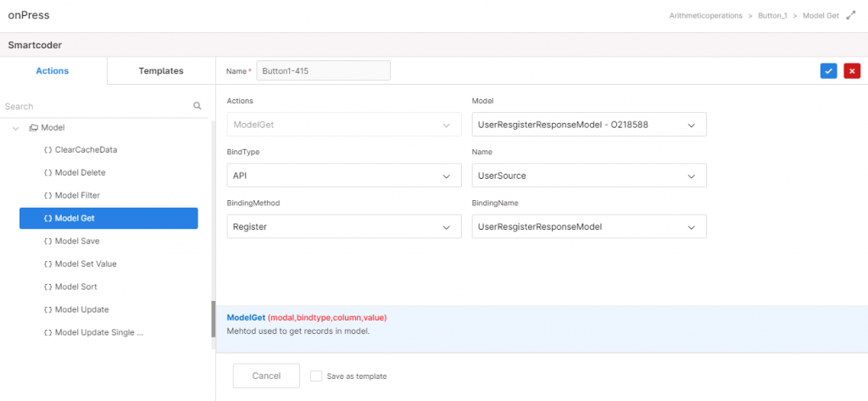Click the Model folder icon

tap(34, 127)
